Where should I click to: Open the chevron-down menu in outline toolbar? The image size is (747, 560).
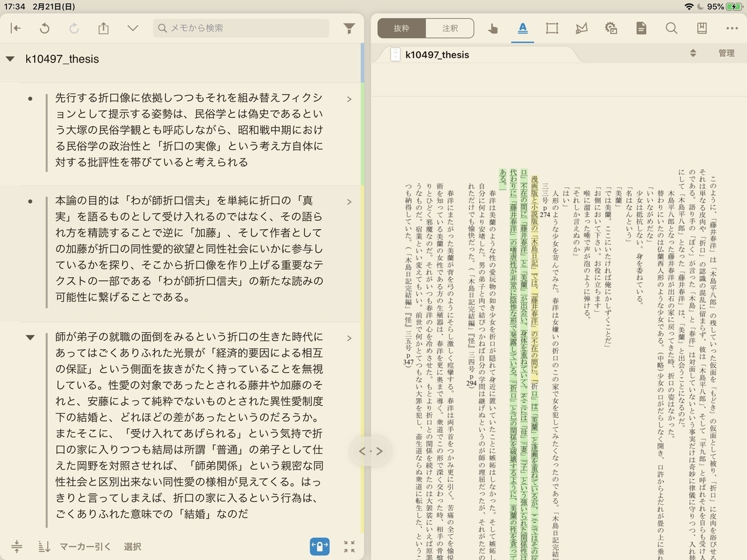point(133,28)
